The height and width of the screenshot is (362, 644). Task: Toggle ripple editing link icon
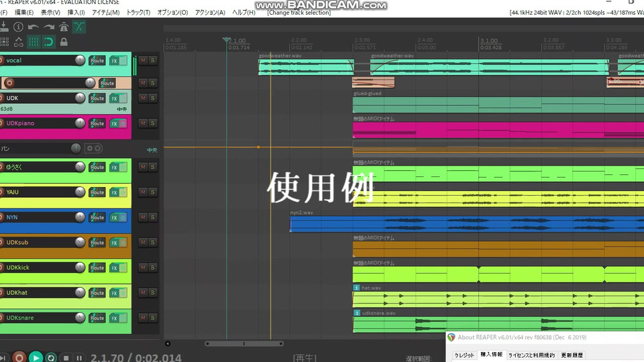tap(19, 42)
